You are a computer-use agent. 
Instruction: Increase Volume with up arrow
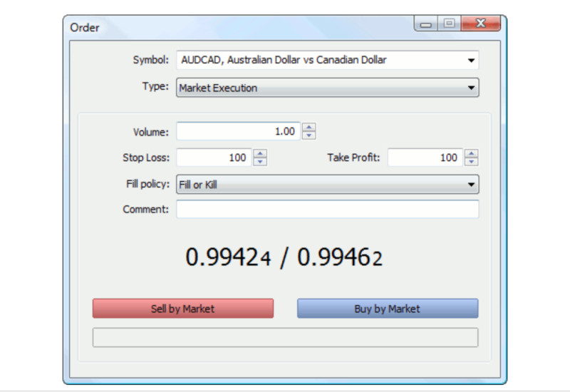pos(309,127)
